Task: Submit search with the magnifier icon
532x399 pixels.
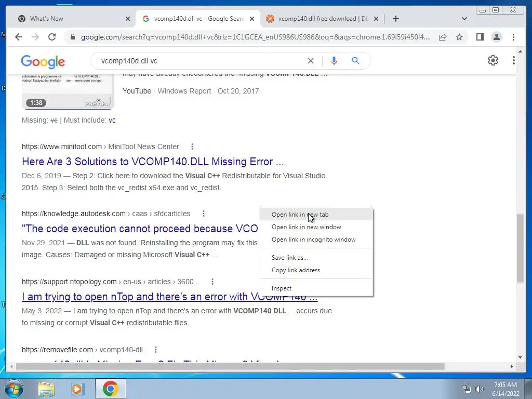Action: point(355,61)
